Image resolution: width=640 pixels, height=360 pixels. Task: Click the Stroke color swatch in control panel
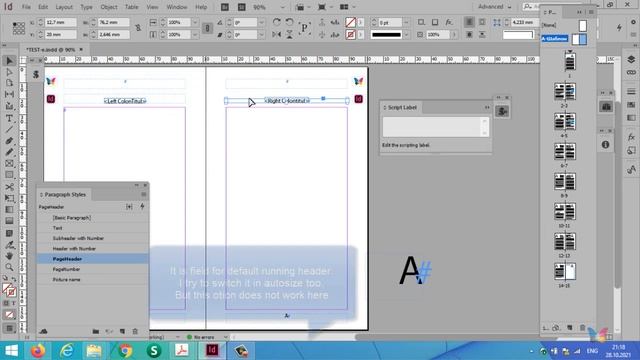coord(351,35)
